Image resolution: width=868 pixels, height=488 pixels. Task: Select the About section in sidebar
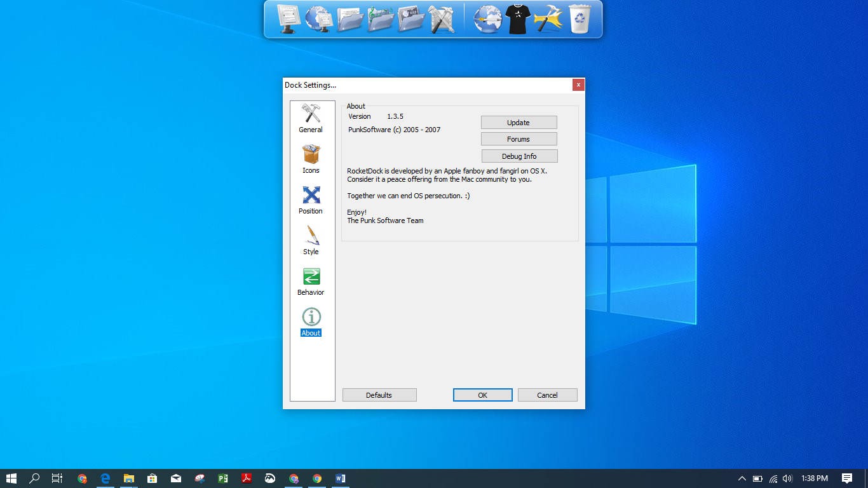[x=311, y=322]
